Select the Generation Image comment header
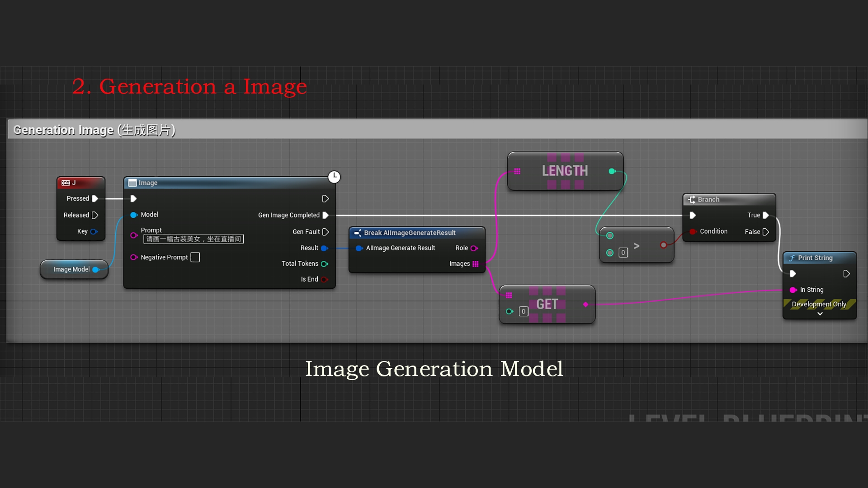This screenshot has width=868, height=488. point(94,130)
